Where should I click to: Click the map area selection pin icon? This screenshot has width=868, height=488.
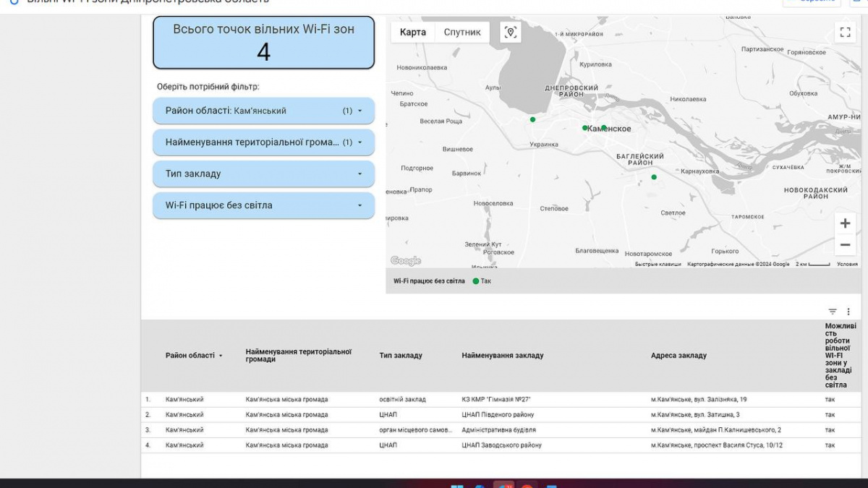pyautogui.click(x=511, y=33)
